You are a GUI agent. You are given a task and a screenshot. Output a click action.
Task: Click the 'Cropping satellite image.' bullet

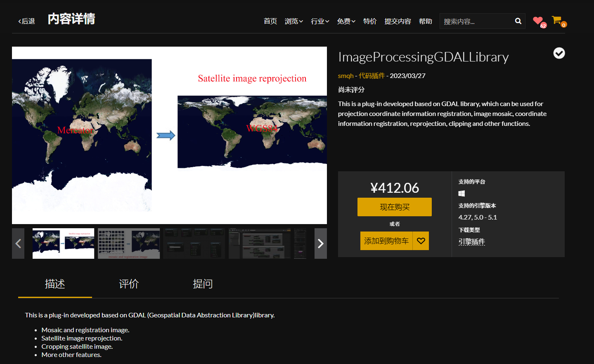[x=77, y=346]
